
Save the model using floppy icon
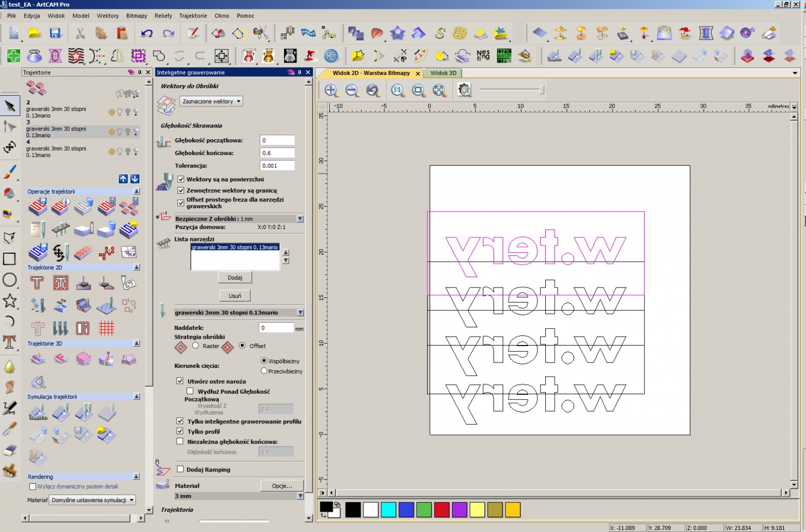tap(55, 34)
